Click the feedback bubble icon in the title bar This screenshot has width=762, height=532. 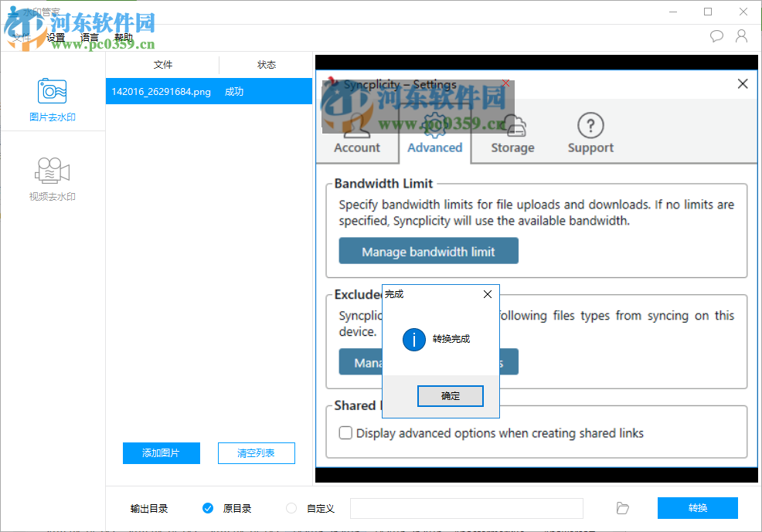pos(716,36)
